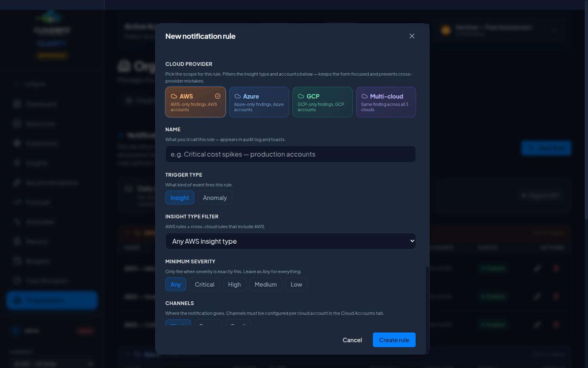The width and height of the screenshot is (588, 368).
Task: Select the AWS cloud provider card
Action: pos(196,102)
